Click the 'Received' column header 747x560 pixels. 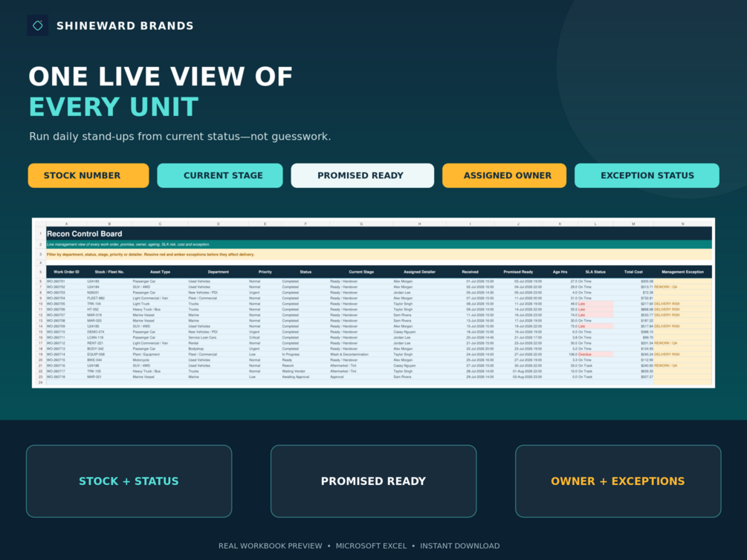tap(470, 272)
